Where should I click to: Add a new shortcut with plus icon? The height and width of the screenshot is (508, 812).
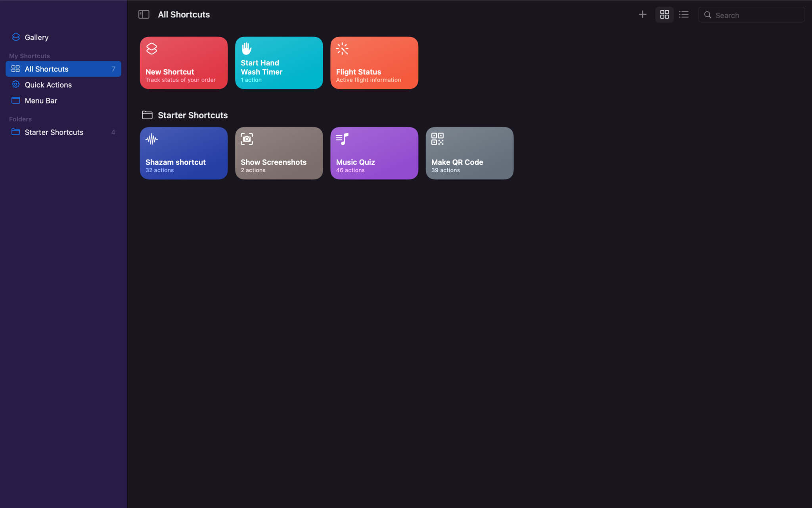[642, 15]
